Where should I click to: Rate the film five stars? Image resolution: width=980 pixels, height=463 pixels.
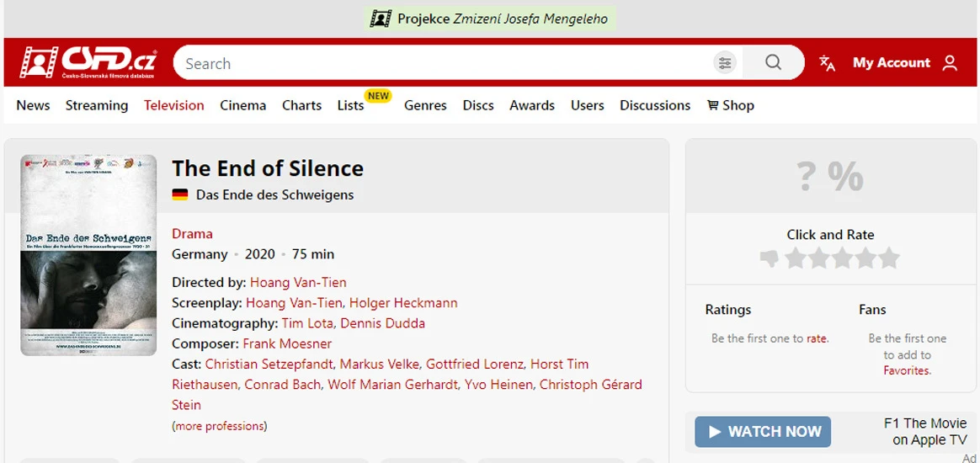(x=889, y=258)
